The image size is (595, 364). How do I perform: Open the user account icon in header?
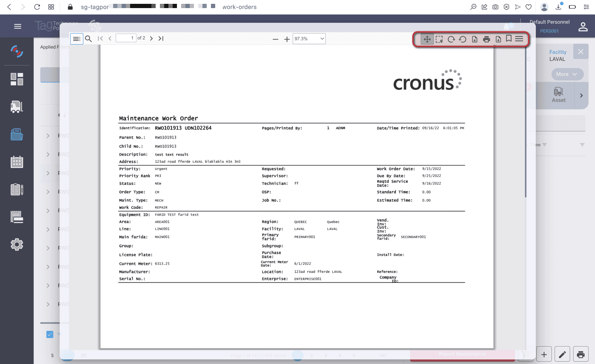coord(583,26)
